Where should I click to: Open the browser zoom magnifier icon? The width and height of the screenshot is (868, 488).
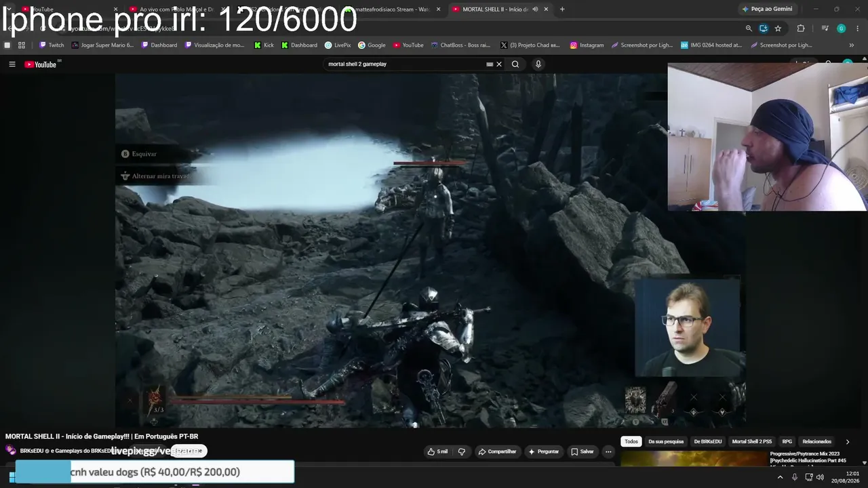[x=749, y=28]
